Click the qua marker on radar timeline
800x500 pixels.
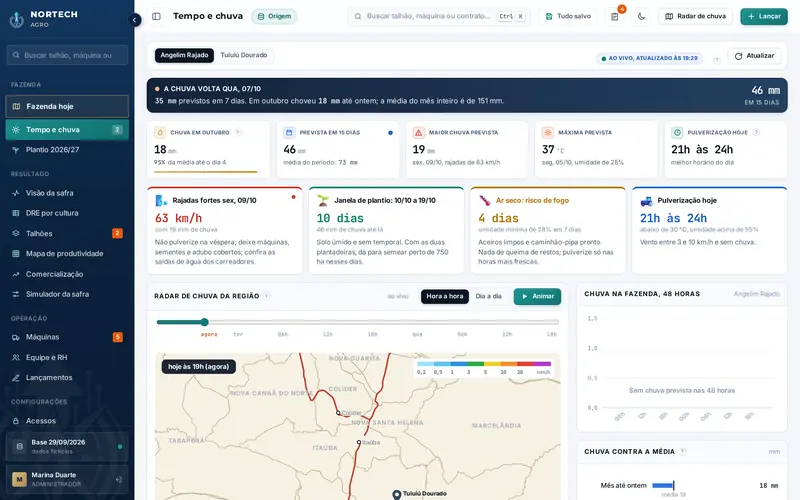pyautogui.click(x=417, y=334)
